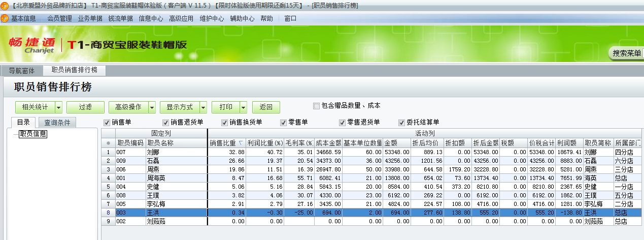Open the 钱流单据 menu
Image resolution: width=644 pixels, height=240 pixels.
click(120, 18)
